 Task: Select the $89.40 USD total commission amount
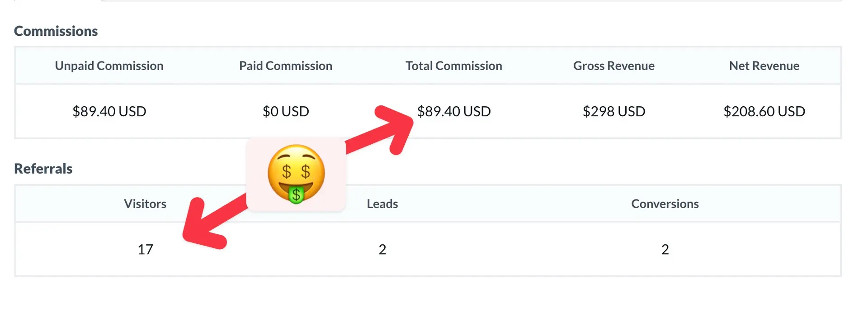[x=453, y=111]
